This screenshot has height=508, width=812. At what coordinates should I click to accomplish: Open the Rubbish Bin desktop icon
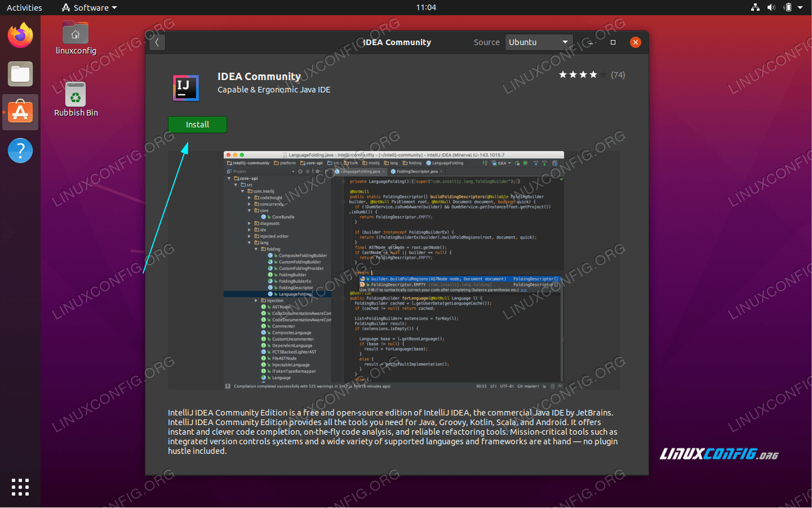tap(76, 100)
